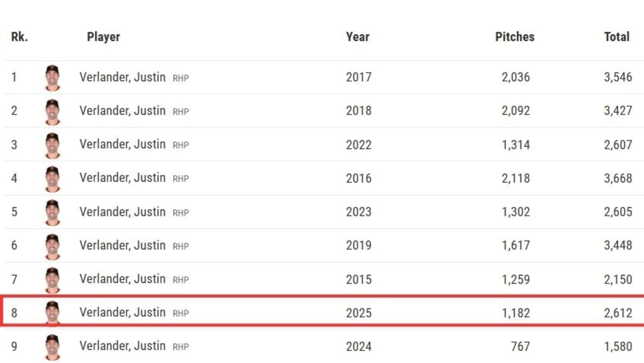This screenshot has height=363, width=644.
Task: Click the headshot in the 2023 row
Action: pyautogui.click(x=52, y=212)
